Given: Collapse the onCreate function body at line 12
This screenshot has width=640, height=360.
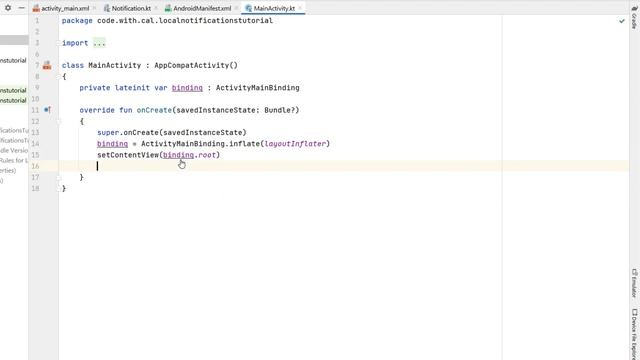Looking at the screenshot, I should tap(58, 121).
